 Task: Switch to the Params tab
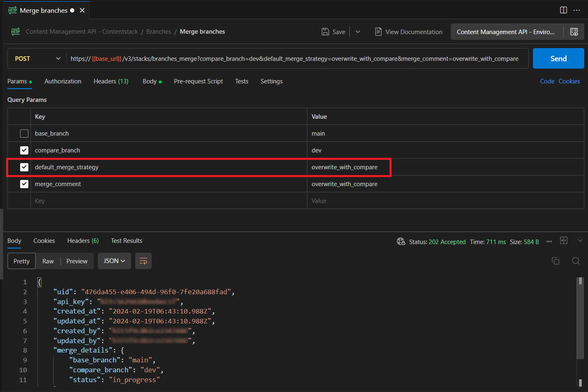pos(19,81)
